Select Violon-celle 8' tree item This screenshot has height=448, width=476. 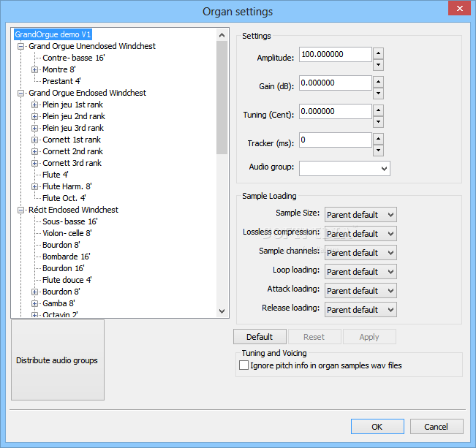(x=67, y=233)
